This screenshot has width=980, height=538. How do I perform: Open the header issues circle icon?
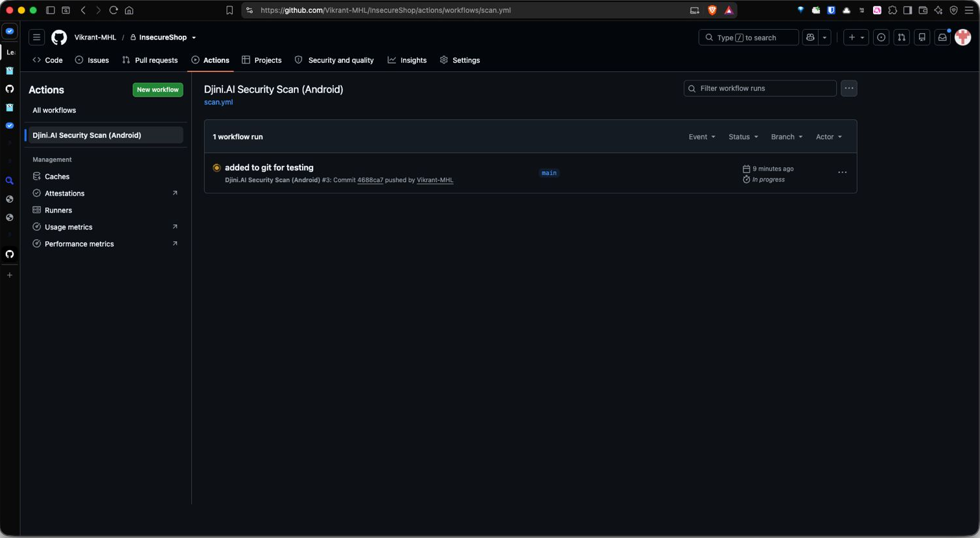(881, 38)
